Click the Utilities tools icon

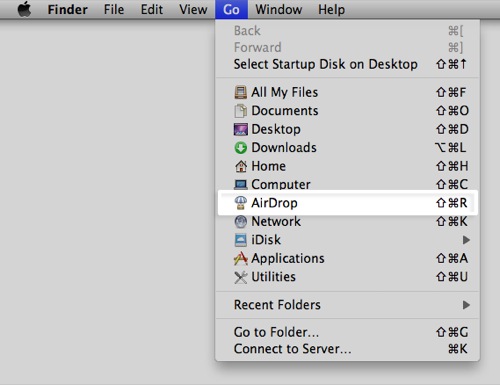click(x=240, y=277)
